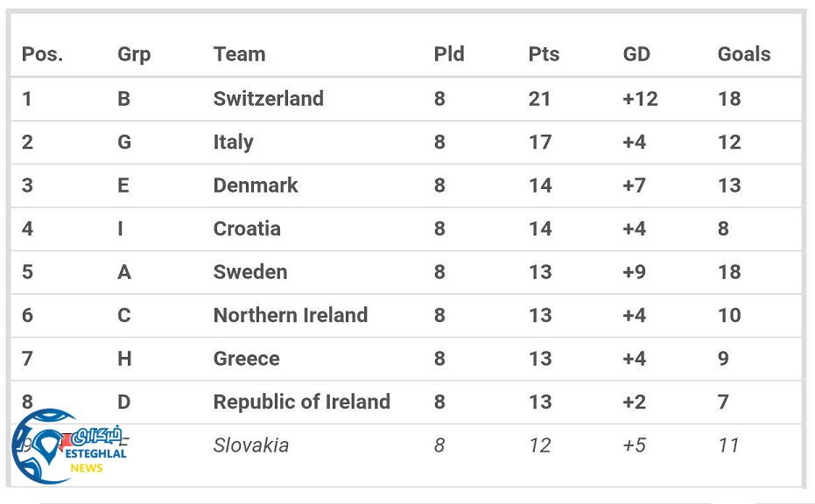Select Switzerland's +12 goal difference cell
Image resolution: width=815 pixels, height=504 pixels.
[x=640, y=99]
